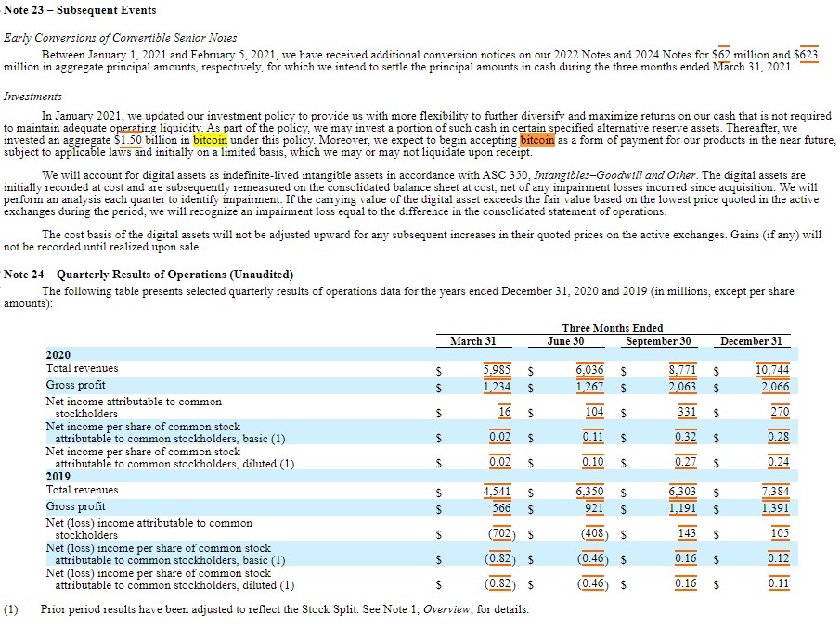Click the '$62' million value

(721, 55)
